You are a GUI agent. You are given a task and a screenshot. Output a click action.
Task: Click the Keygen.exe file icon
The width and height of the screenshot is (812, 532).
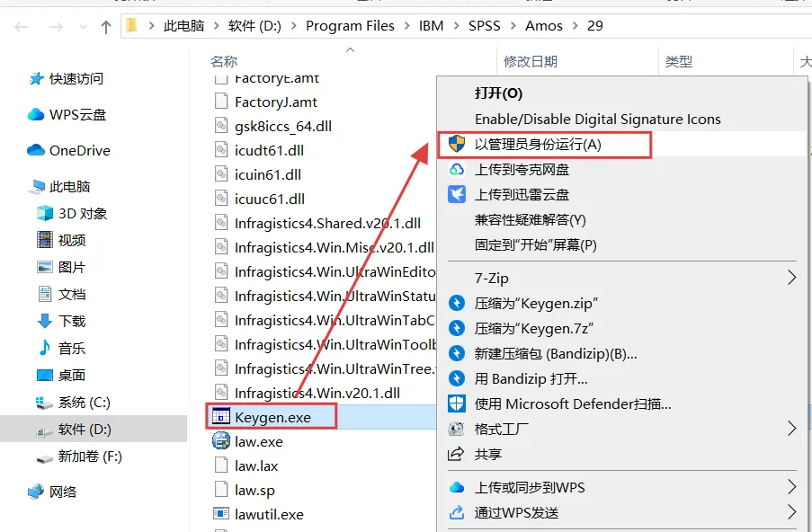(221, 417)
